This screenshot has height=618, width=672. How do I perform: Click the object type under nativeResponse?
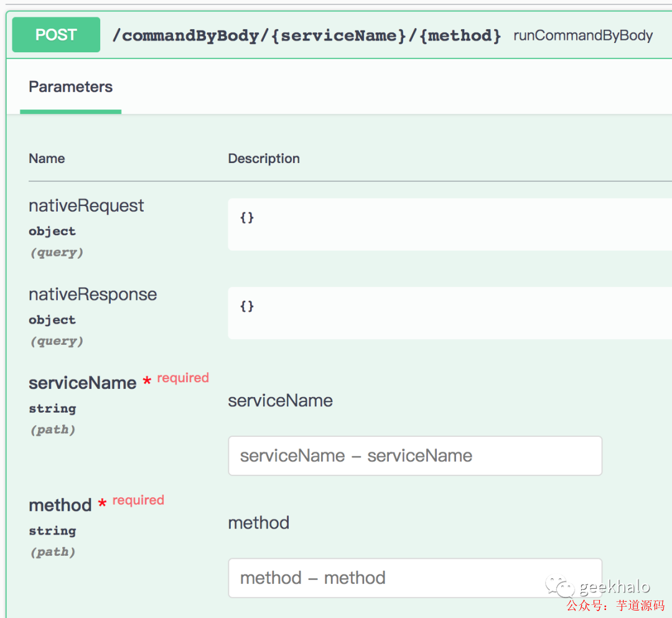[52, 320]
